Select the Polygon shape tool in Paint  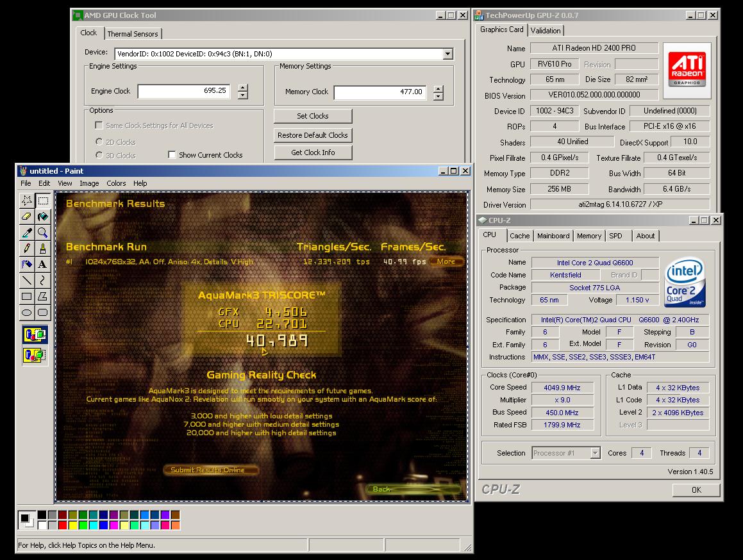43,296
